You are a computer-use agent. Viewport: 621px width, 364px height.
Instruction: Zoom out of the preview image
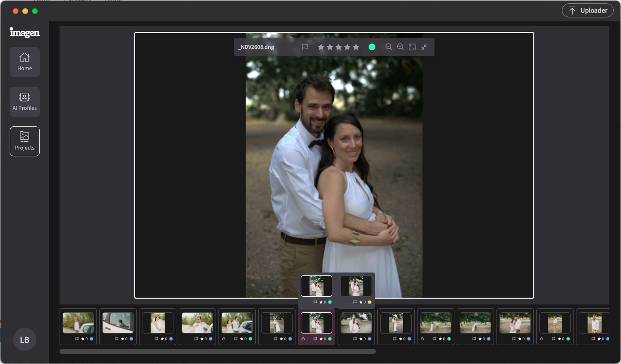coord(389,47)
